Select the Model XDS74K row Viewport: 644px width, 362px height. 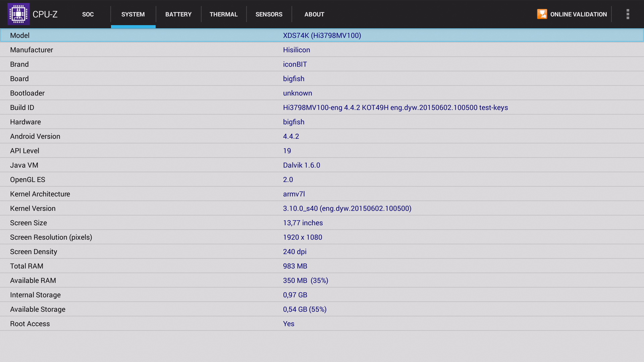click(x=322, y=36)
